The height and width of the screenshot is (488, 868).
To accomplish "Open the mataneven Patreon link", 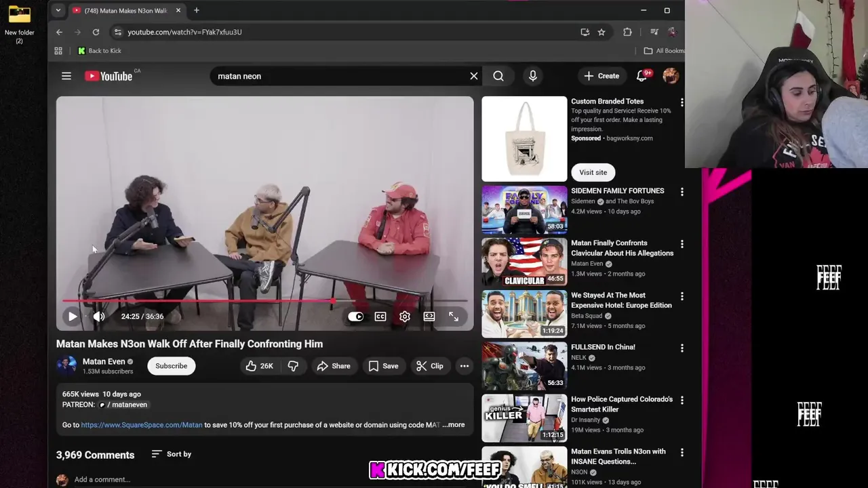I will point(123,405).
